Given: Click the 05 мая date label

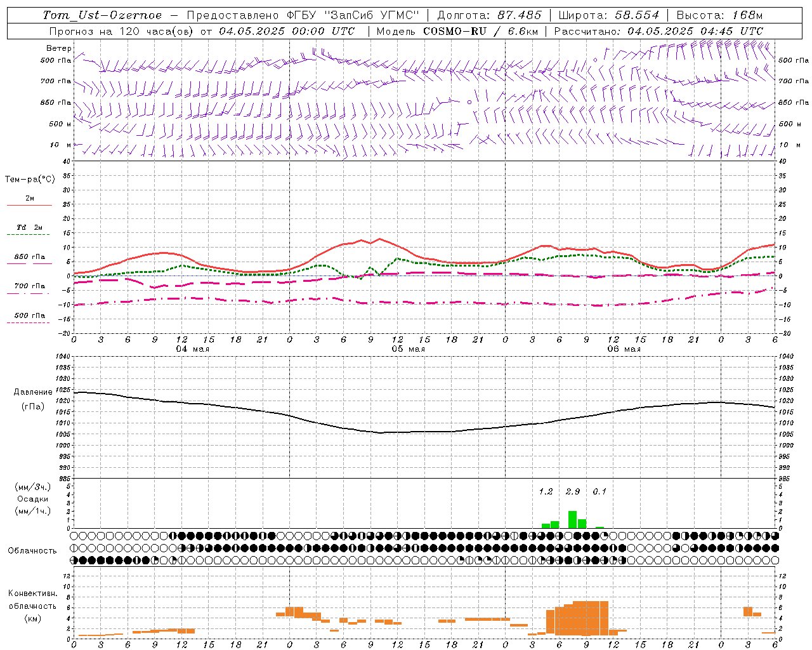Looking at the screenshot, I should click(409, 349).
